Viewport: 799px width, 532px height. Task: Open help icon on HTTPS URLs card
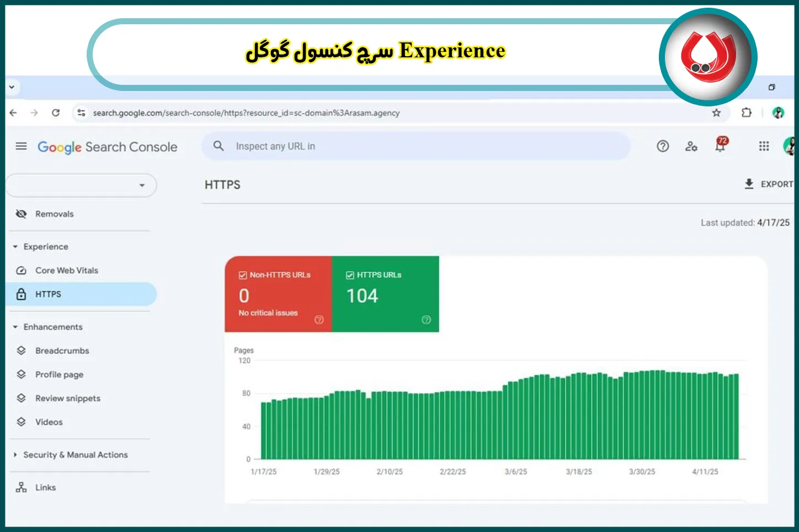426,320
